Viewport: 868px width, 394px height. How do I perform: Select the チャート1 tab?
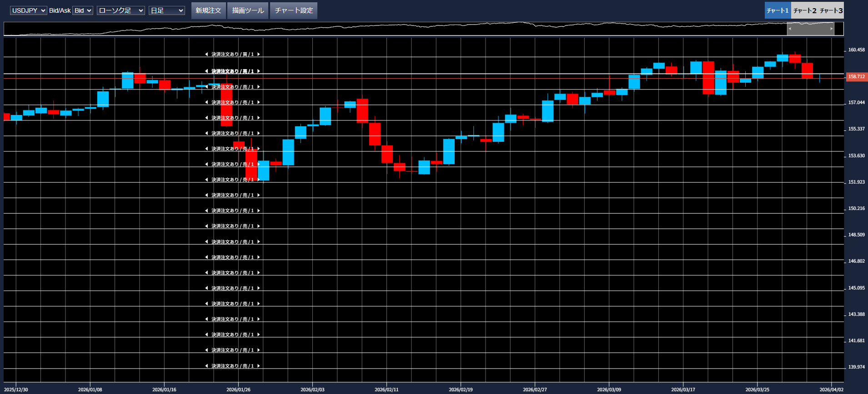(778, 10)
